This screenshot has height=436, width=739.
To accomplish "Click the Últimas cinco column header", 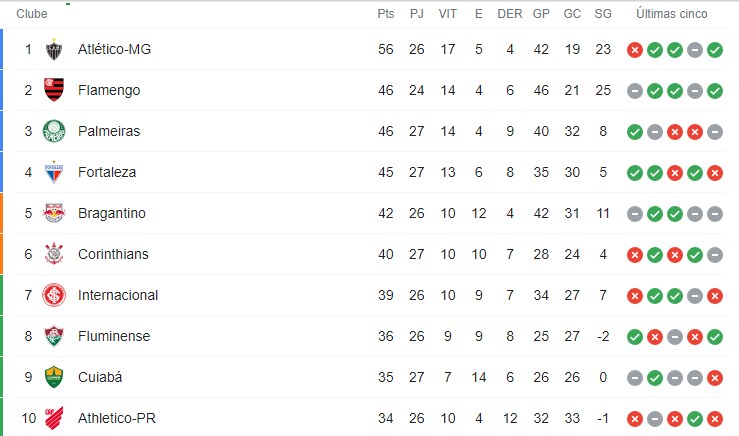I will (672, 14).
